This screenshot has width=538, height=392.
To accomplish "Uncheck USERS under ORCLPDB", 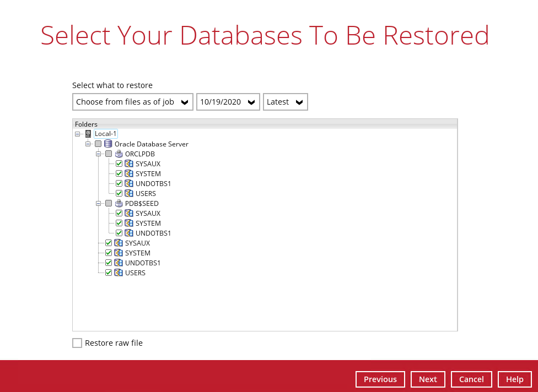I will 119,193.
